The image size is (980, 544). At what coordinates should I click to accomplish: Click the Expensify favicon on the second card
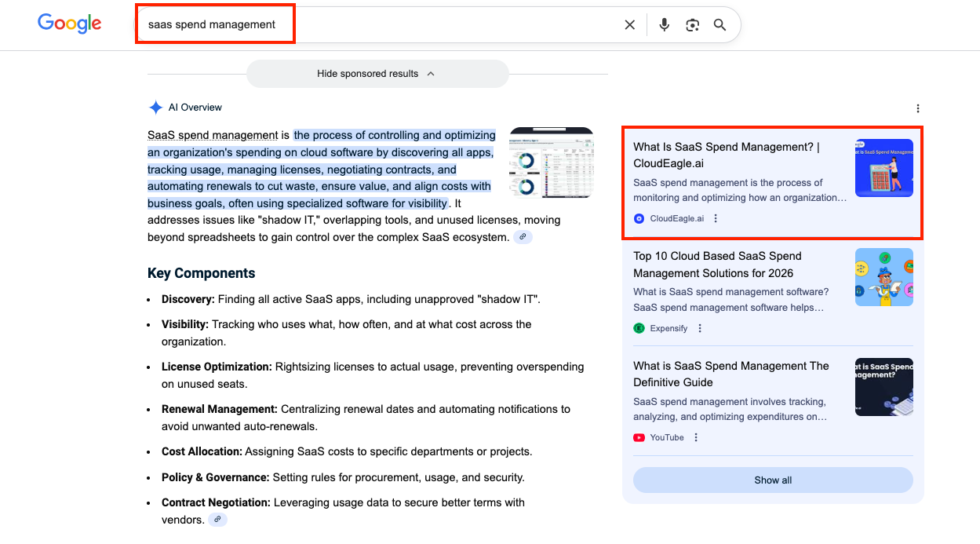(x=639, y=327)
